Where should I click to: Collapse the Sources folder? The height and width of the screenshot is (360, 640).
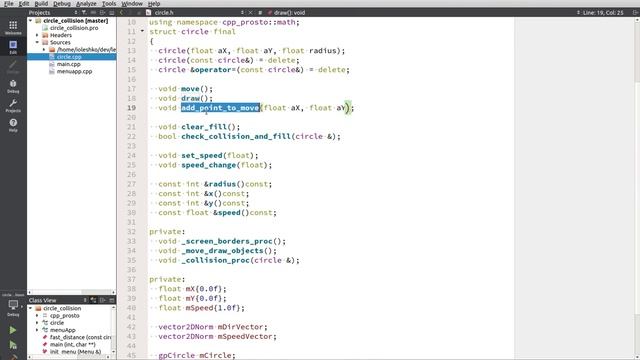point(37,42)
